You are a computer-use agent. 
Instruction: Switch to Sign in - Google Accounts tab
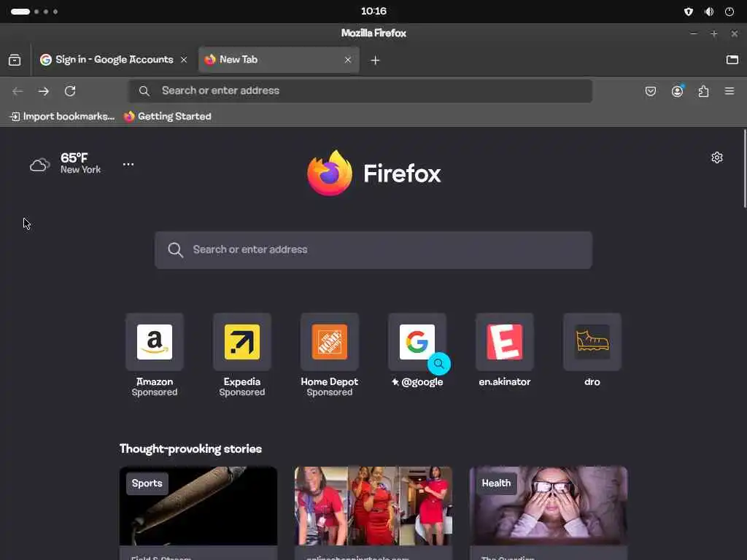[115, 60]
